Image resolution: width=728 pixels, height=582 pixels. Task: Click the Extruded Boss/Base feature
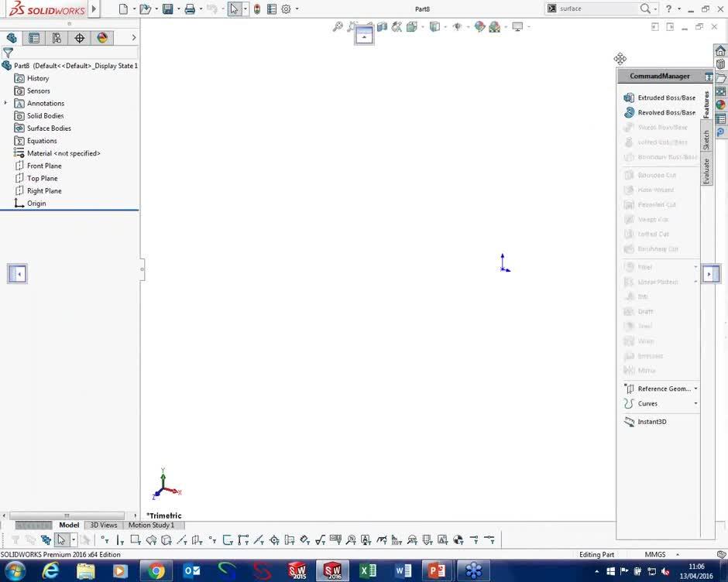668,97
